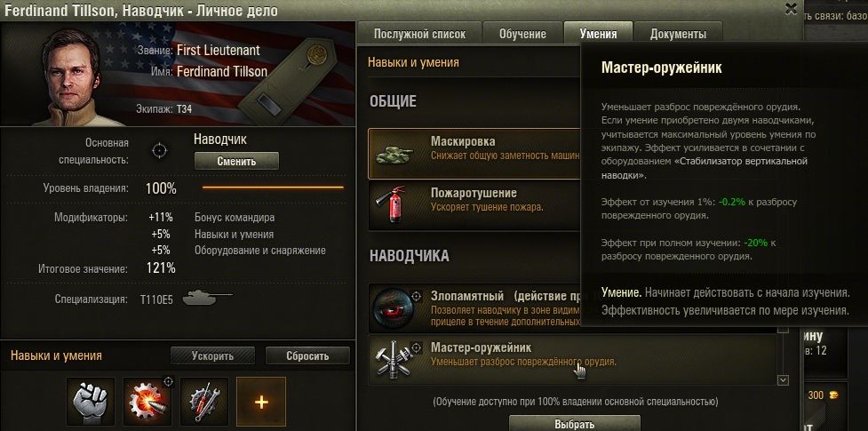The image size is (868, 431).
Task: Add new skill via plus slot
Action: [261, 401]
